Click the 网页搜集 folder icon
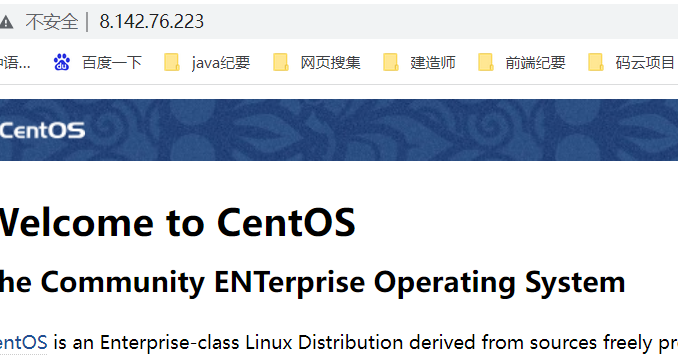The height and width of the screenshot is (361, 678). (x=281, y=62)
